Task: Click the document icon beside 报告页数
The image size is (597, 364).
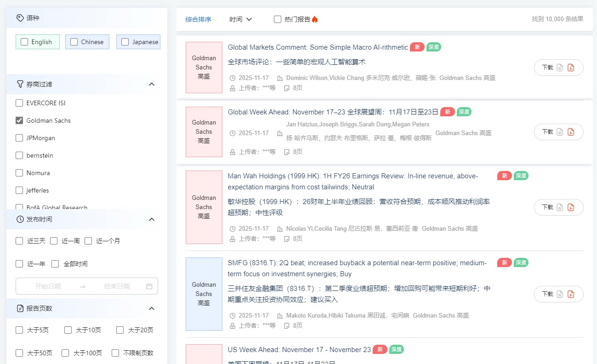Action: click(20, 308)
